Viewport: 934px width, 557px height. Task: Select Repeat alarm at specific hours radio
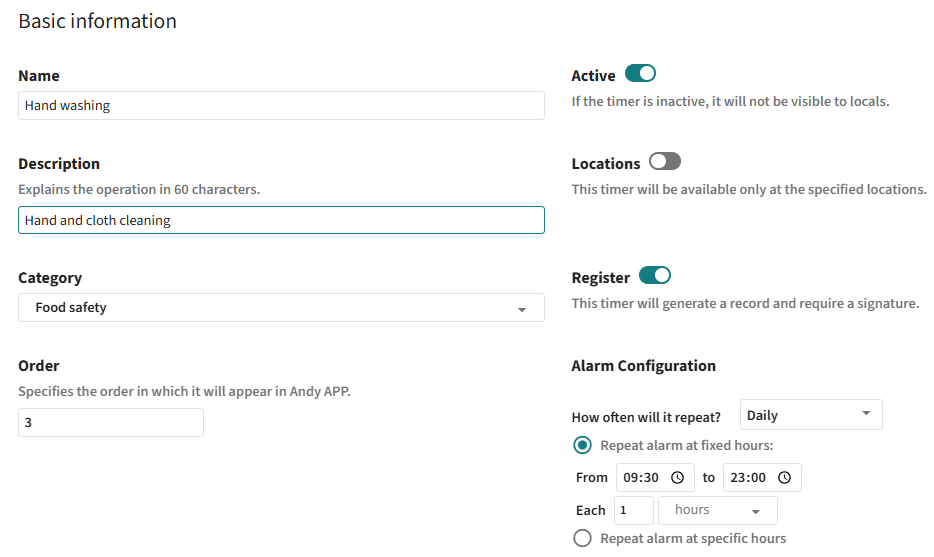(582, 538)
